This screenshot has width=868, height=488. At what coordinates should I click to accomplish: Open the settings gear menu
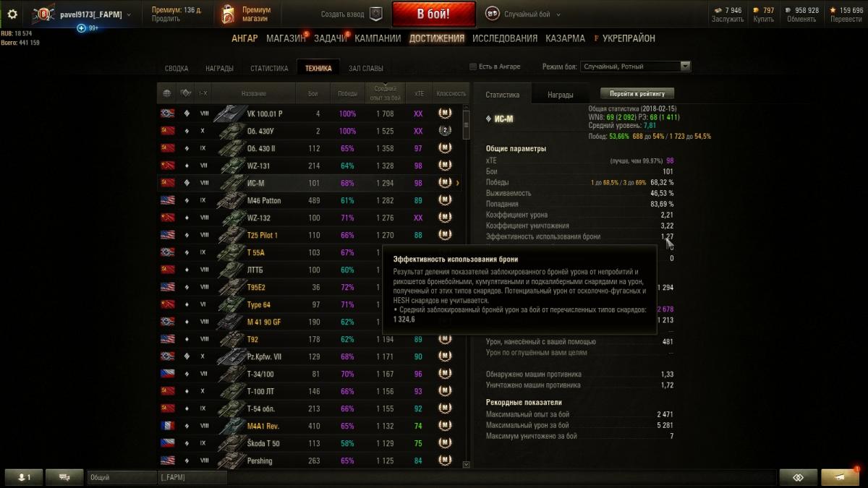(12, 14)
